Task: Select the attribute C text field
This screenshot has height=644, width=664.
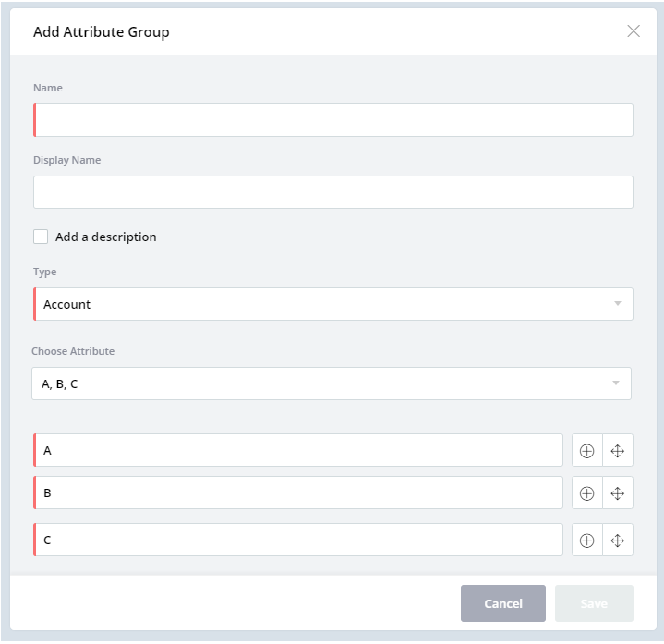Action: 298,541
